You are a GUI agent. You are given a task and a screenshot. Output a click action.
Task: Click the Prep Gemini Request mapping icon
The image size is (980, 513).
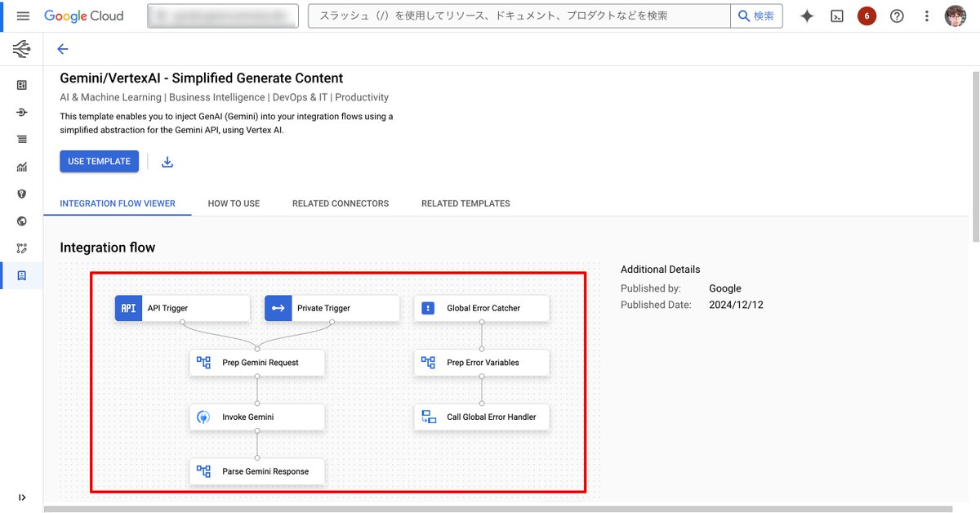coord(204,363)
